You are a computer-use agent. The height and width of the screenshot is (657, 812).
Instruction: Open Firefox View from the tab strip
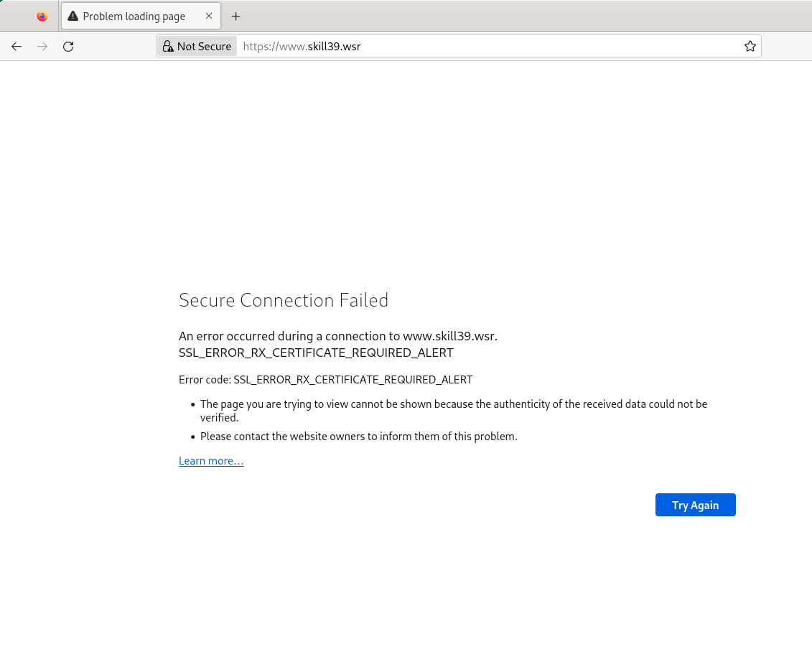tap(42, 16)
